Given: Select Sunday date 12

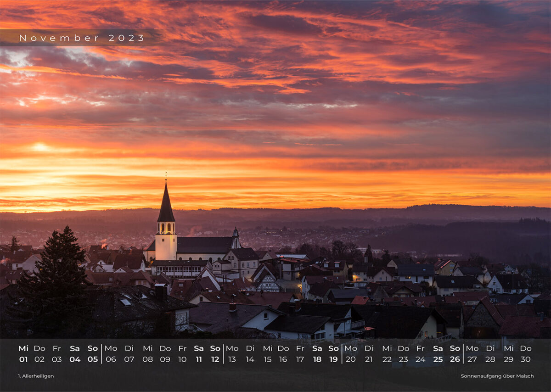Looking at the screenshot, I should (x=215, y=359).
